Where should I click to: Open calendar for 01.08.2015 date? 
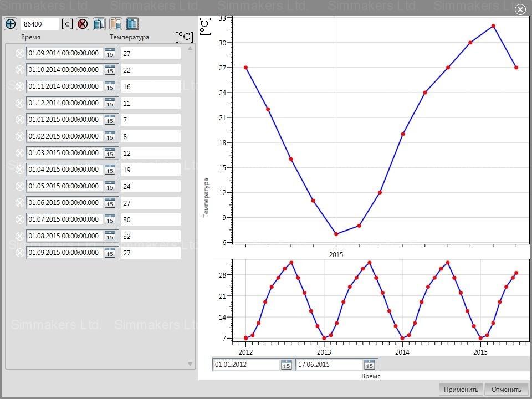[110, 236]
